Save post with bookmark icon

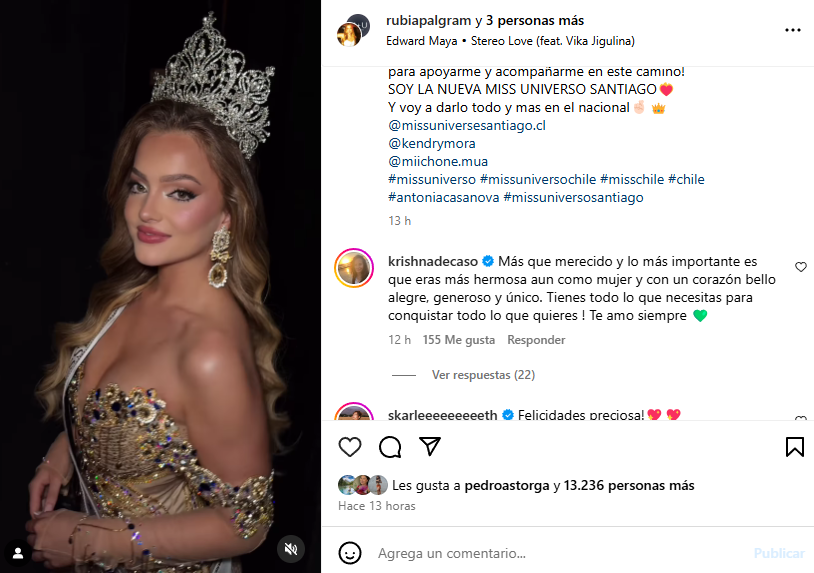click(794, 447)
